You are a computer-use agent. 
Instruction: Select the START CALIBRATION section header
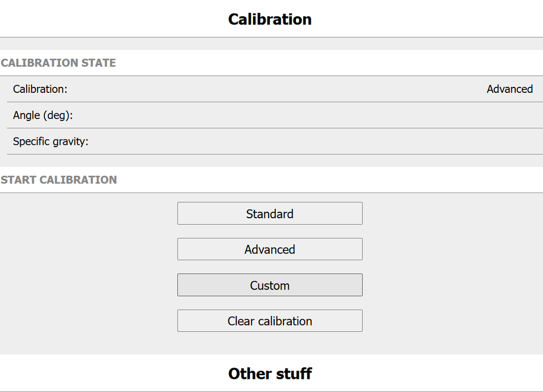[x=59, y=180]
